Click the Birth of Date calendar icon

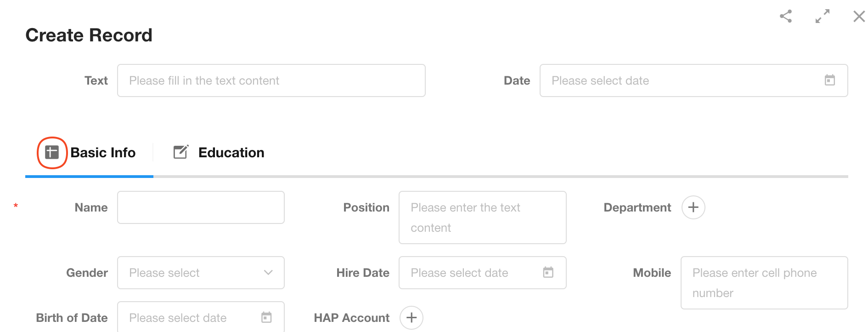click(266, 317)
